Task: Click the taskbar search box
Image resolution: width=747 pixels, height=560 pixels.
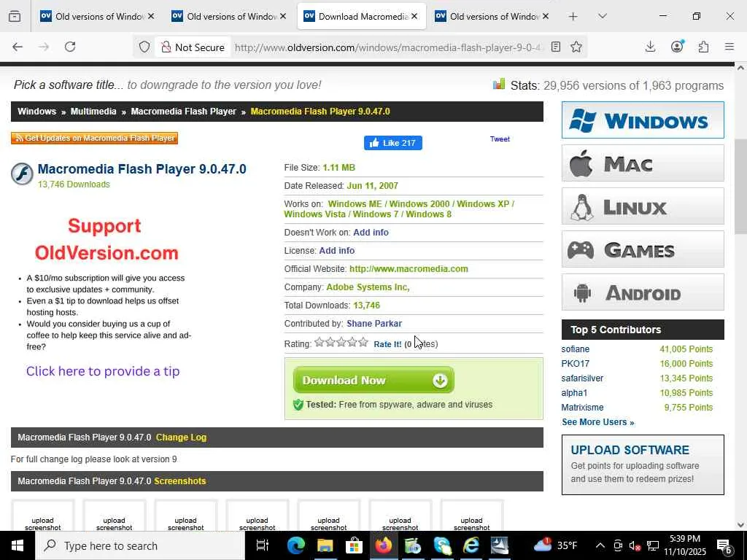Action: pos(140,545)
